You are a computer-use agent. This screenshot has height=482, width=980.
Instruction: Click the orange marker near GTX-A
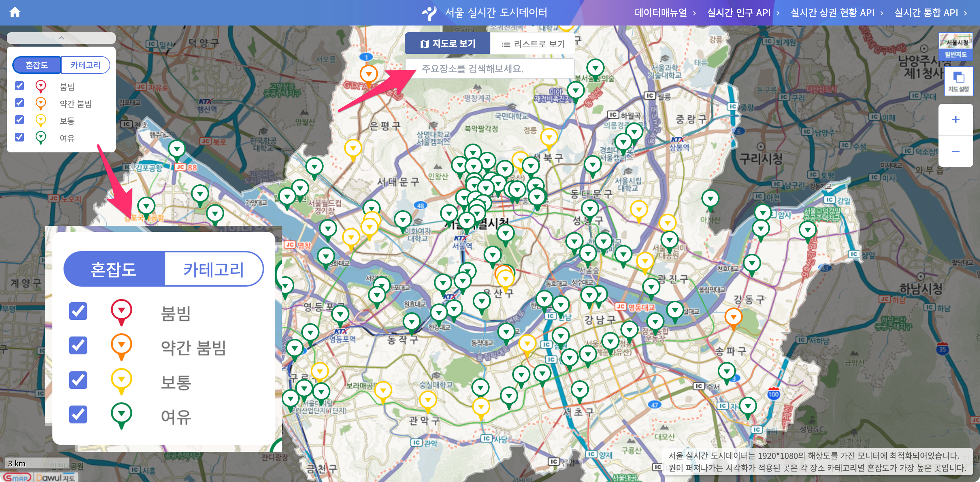(368, 74)
